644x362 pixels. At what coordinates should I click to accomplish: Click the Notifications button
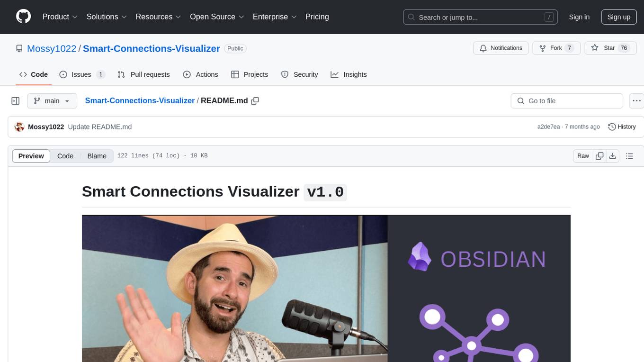click(x=501, y=48)
